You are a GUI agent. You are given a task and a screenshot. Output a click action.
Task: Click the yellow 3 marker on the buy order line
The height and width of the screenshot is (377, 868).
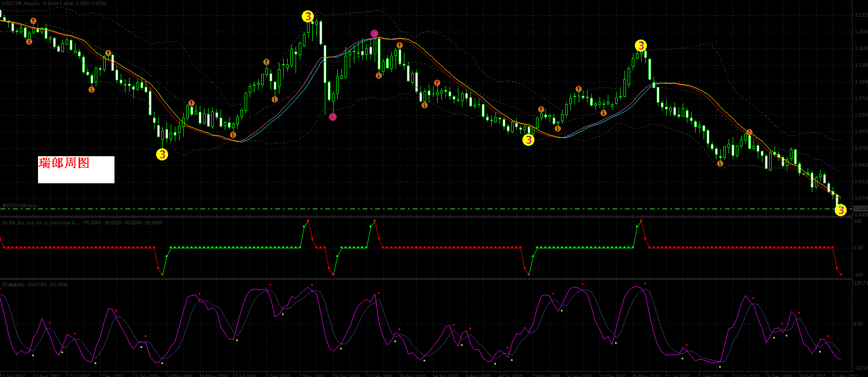tap(840, 210)
